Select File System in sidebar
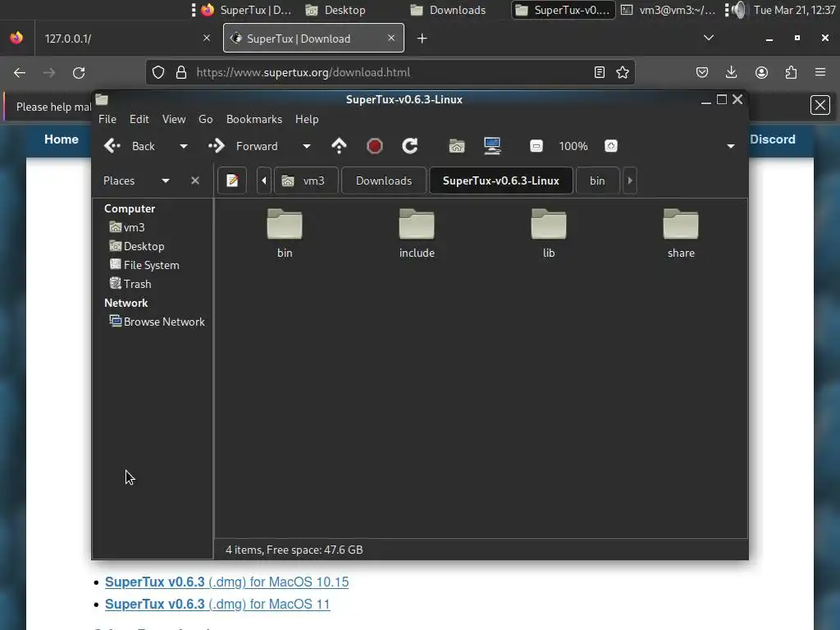 [144, 265]
